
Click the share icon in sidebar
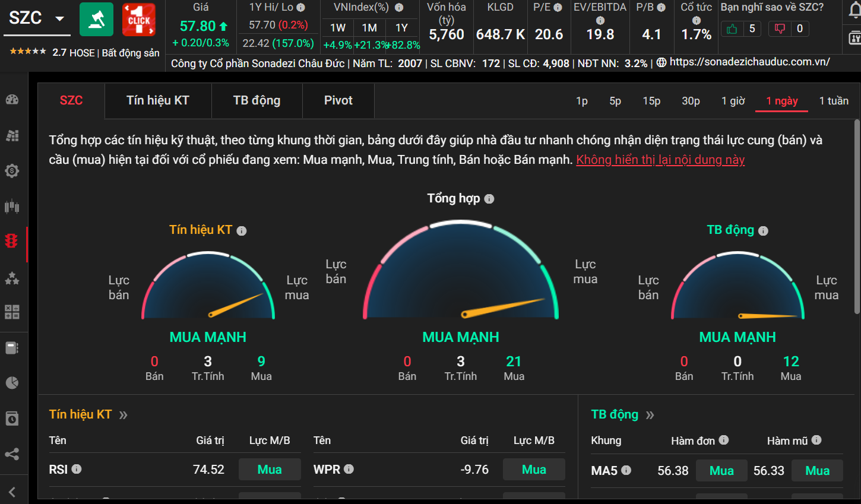[x=12, y=454]
